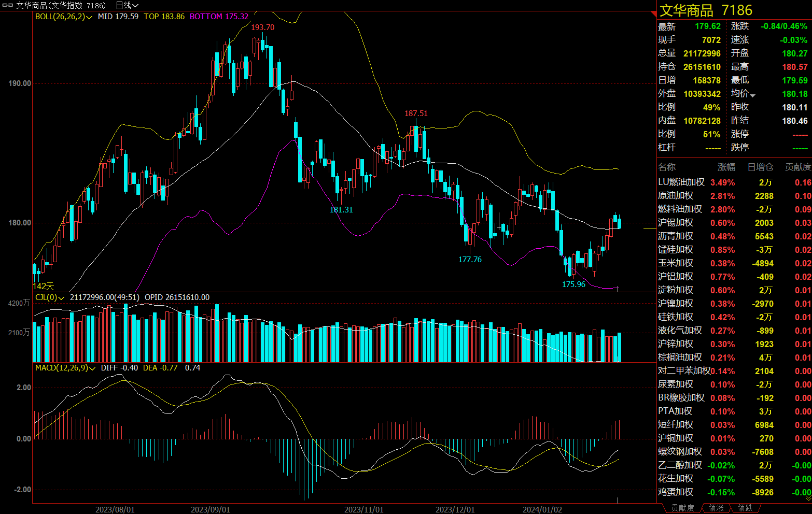Select the 短纤加权 row
Viewport: 812px width, 514px height.
click(734, 425)
